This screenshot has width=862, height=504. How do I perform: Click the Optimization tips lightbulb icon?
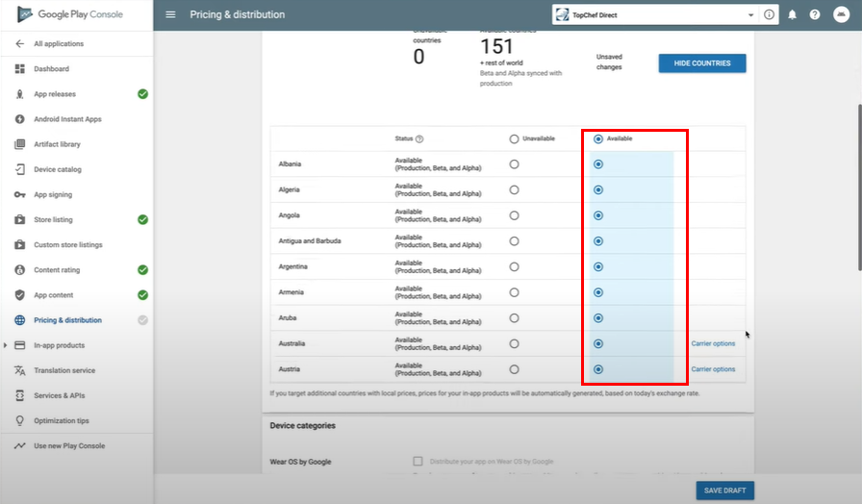pyautogui.click(x=20, y=420)
